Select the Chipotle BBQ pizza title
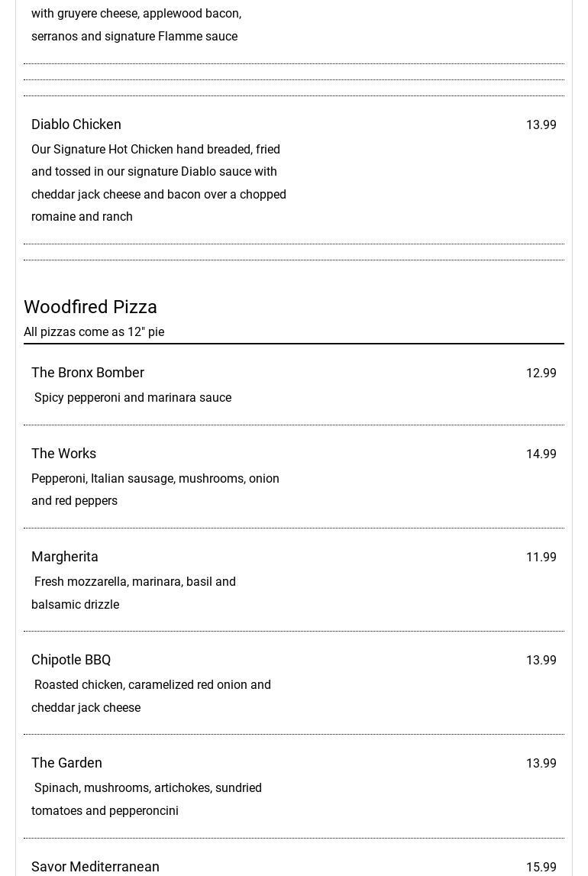This screenshot has width=588, height=876. (71, 660)
